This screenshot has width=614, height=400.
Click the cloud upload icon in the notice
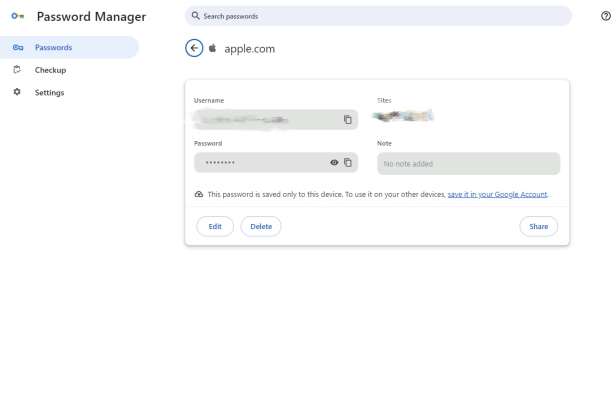pyautogui.click(x=198, y=194)
